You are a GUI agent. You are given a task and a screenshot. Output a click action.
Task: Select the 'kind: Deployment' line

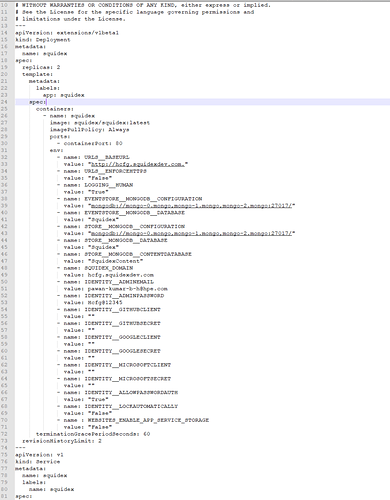coord(43,40)
